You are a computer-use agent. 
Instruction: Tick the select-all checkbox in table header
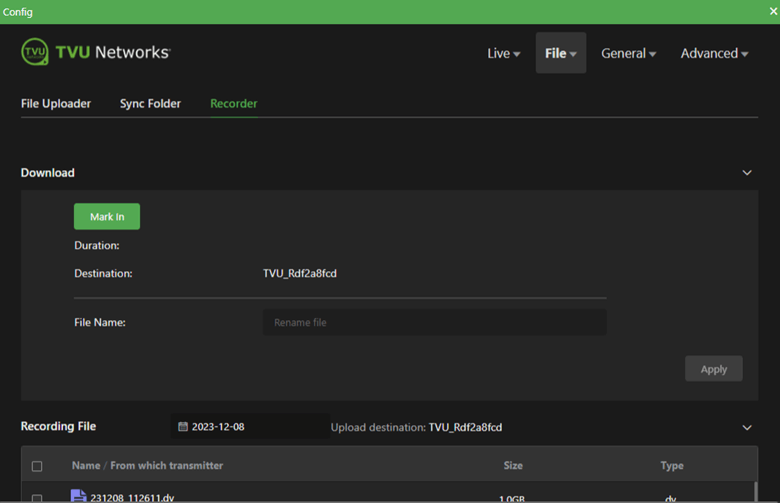[37, 466]
